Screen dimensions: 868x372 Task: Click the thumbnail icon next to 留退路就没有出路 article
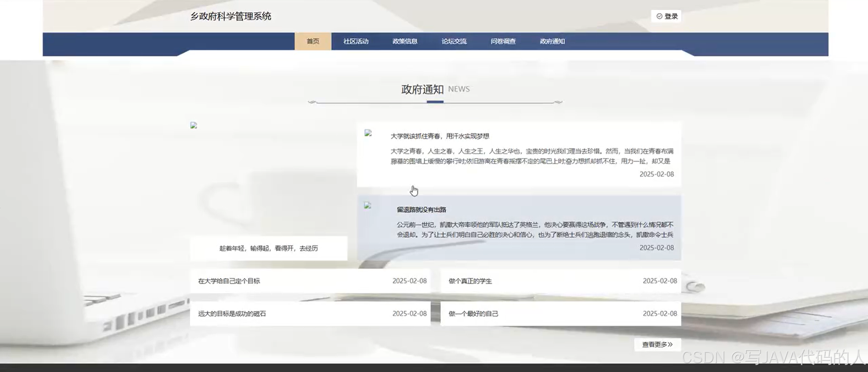[367, 205]
